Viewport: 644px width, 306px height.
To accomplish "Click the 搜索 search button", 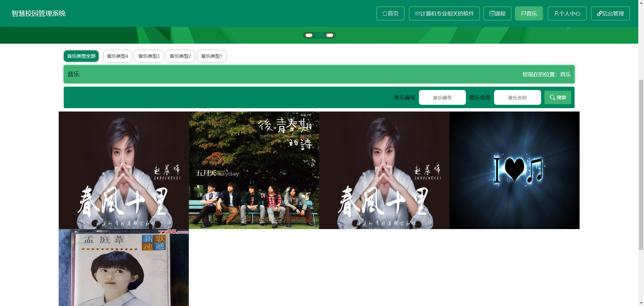I will coord(557,97).
